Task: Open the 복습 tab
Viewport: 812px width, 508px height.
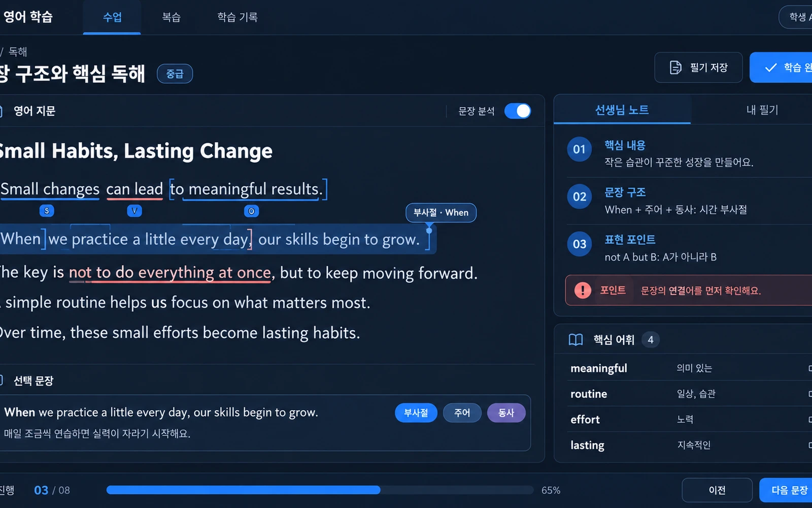Action: [171, 17]
